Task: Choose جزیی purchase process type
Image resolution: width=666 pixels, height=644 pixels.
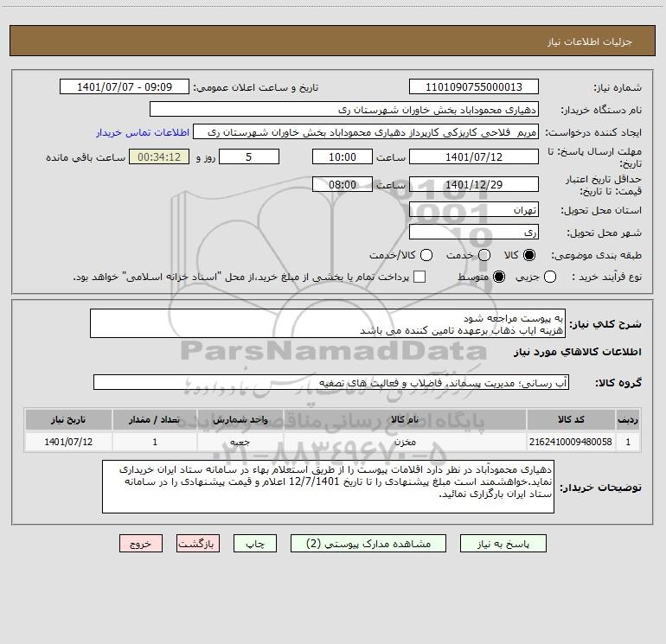Action: [x=550, y=277]
